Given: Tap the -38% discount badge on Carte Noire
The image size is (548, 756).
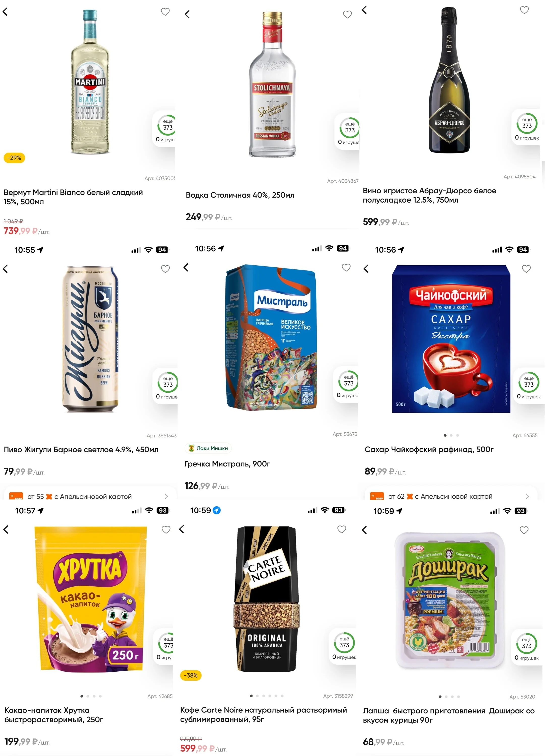Looking at the screenshot, I should click(191, 675).
